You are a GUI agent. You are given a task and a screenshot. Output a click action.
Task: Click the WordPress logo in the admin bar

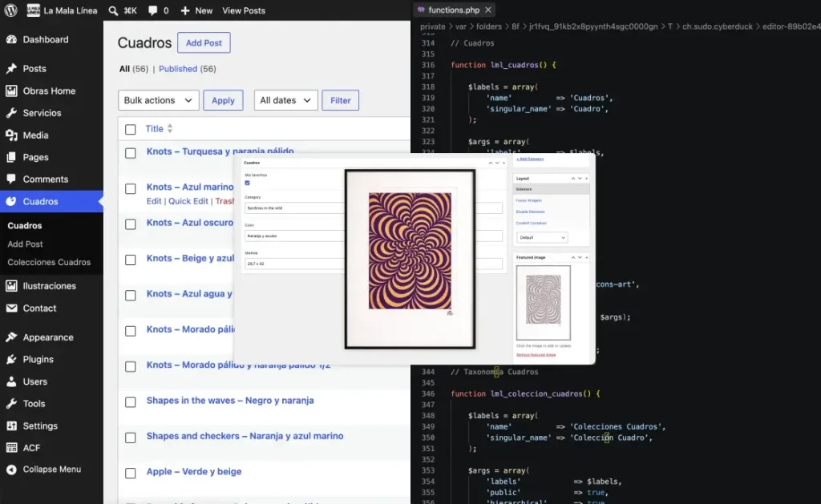[x=10, y=10]
